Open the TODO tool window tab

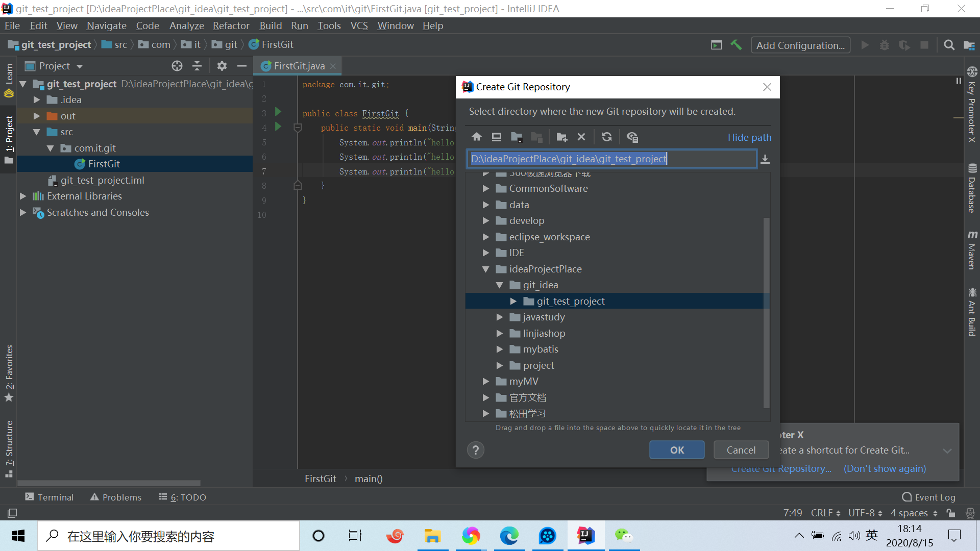pos(183,497)
